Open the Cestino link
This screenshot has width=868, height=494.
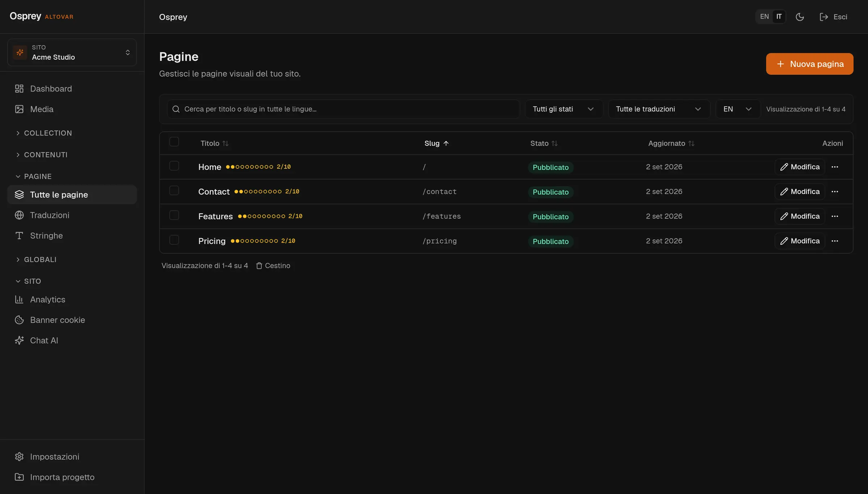point(273,266)
